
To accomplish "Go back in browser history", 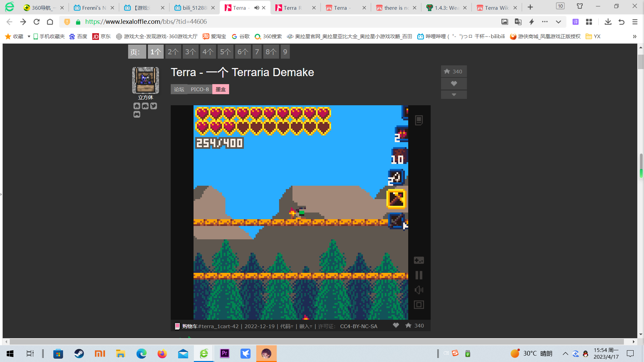I will tap(9, 22).
